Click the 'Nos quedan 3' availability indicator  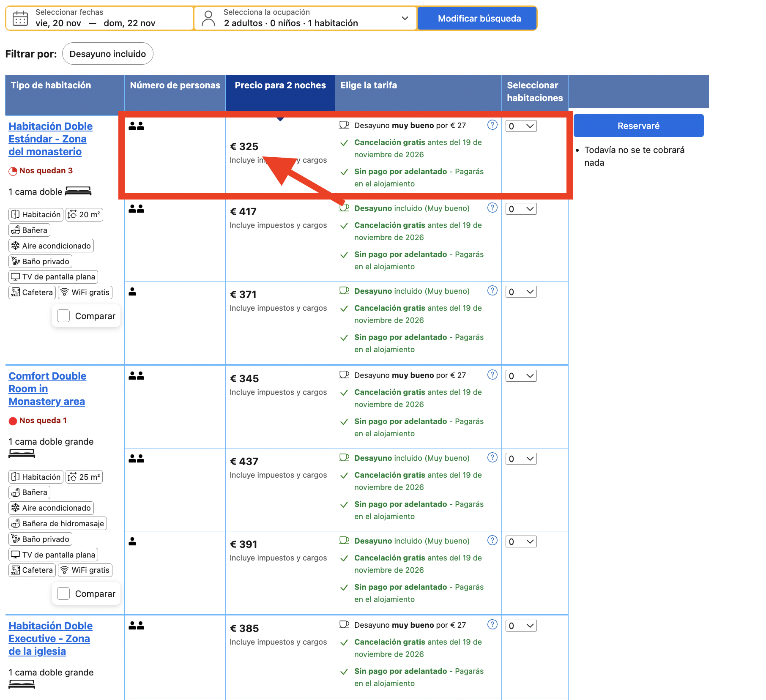click(x=41, y=171)
